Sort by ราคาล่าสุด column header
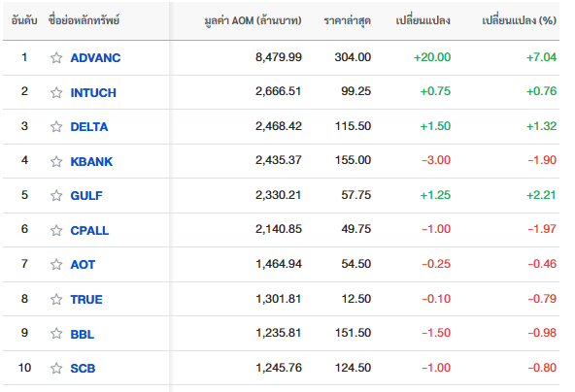This screenshot has width=575, height=392. pos(348,20)
